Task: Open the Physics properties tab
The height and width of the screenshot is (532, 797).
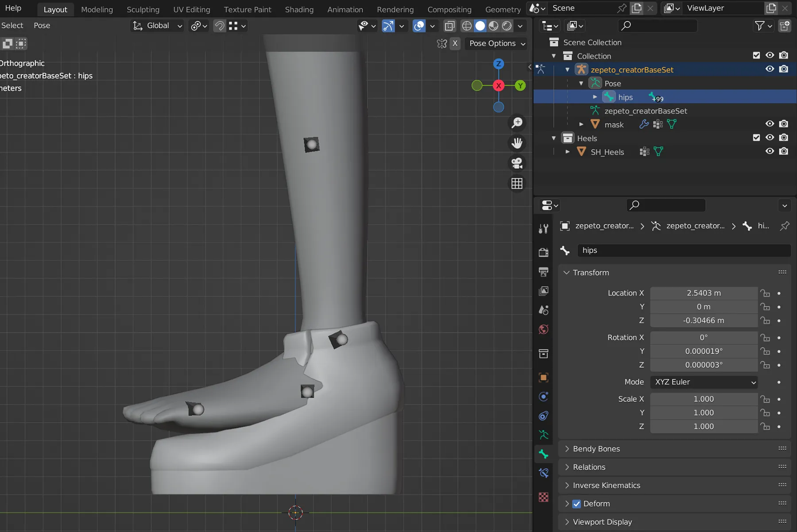Action: tap(543, 397)
